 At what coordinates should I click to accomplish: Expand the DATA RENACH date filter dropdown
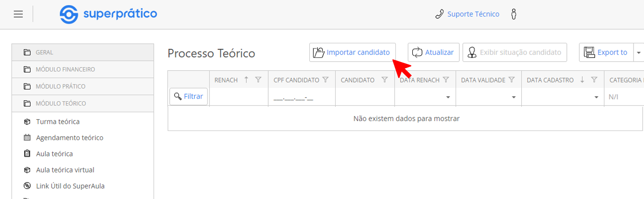pos(448,97)
